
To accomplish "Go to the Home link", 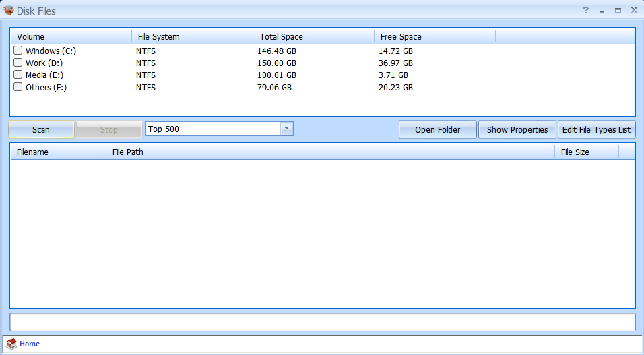I will click(x=30, y=344).
